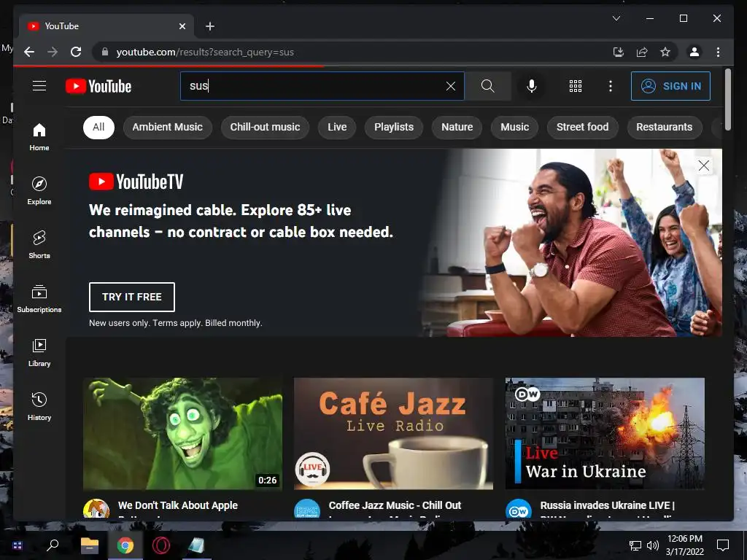The height and width of the screenshot is (560, 747).
Task: Click the share page icon in address bar
Action: tap(642, 52)
